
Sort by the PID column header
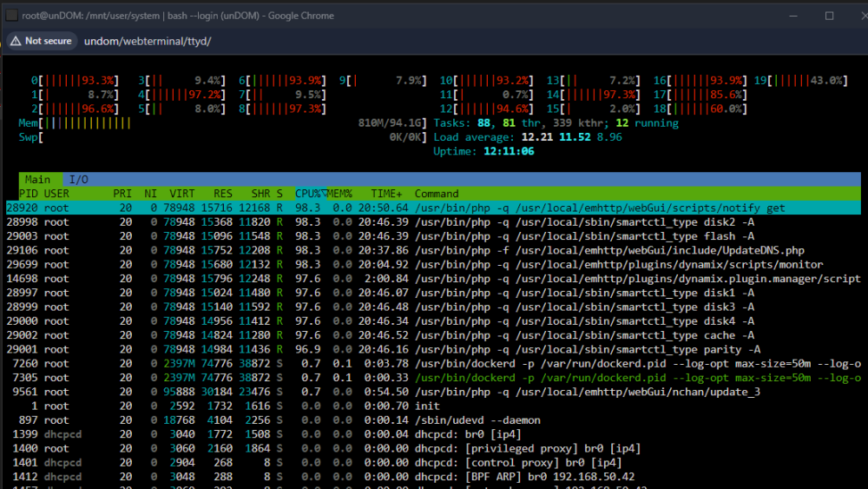point(29,194)
